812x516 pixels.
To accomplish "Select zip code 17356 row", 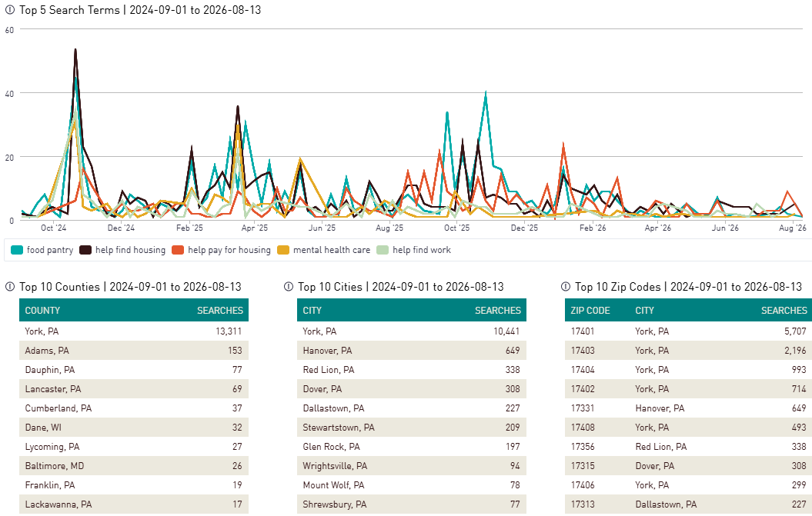I will tap(688, 447).
